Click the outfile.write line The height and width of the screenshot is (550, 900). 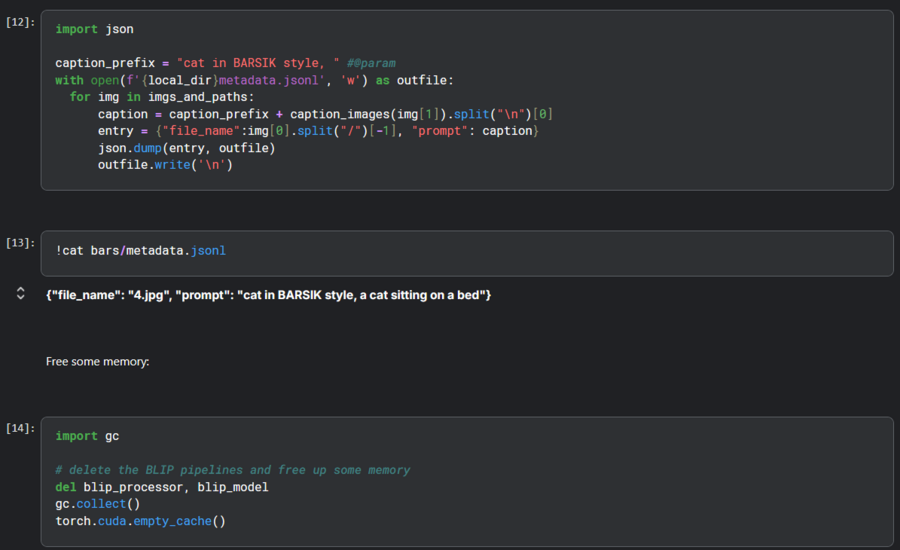pos(164,165)
